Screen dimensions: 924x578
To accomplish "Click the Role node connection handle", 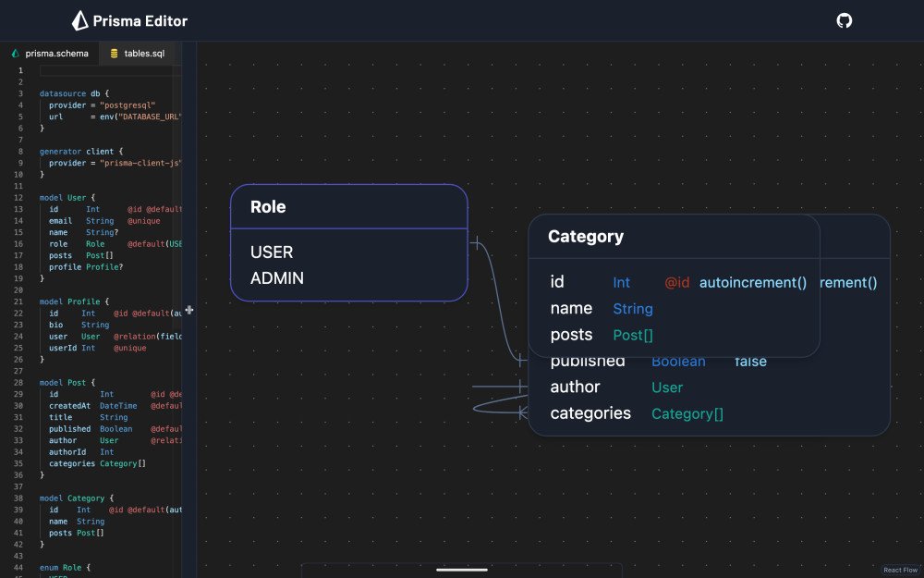I will coord(476,244).
